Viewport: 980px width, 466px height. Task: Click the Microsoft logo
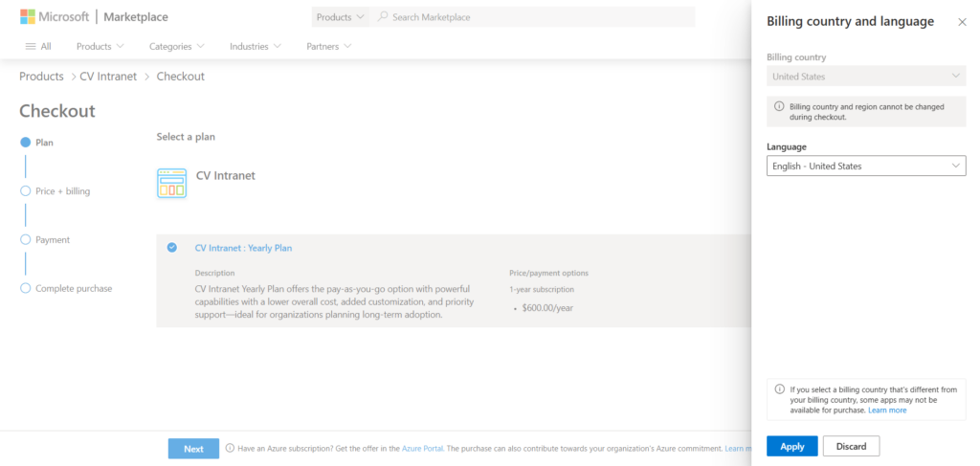[x=55, y=17]
